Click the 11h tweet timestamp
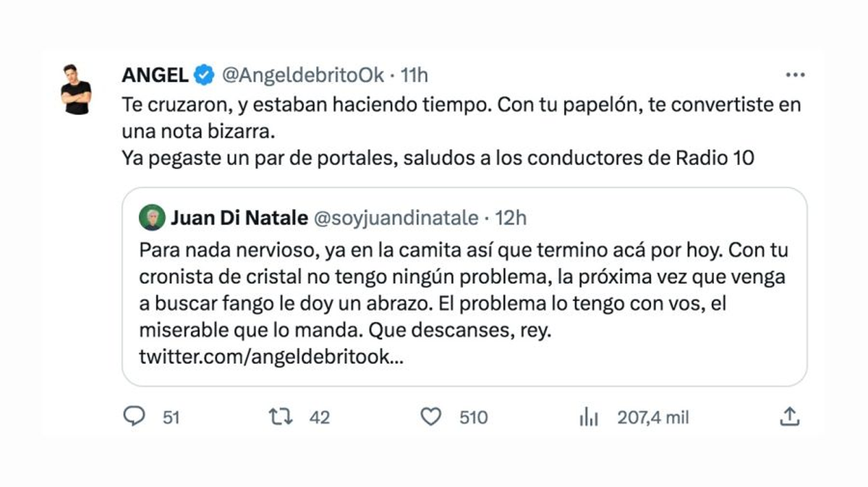868x487 pixels. [414, 75]
